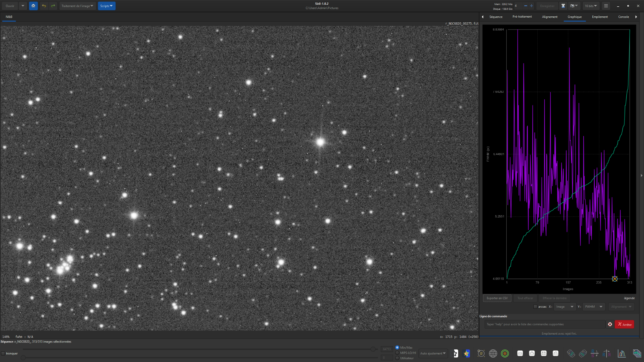644x362 pixels.
Task: Open the Auto ajustement display dropdown
Action: point(433,354)
